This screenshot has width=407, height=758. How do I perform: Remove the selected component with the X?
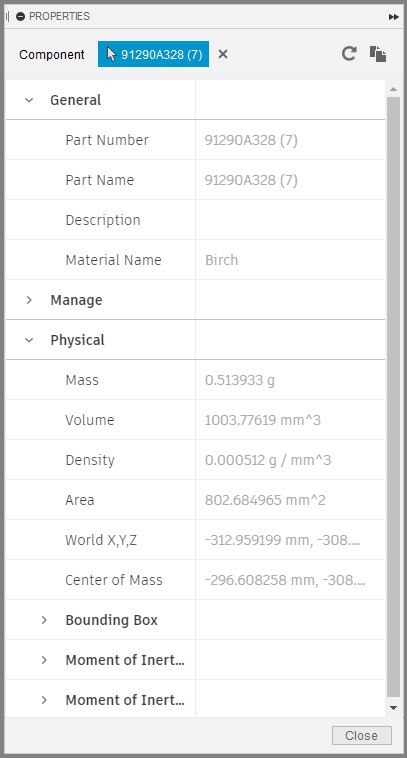pos(223,54)
